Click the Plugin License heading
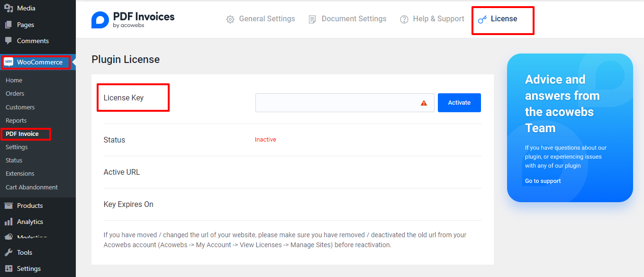This screenshot has height=277, width=644. tap(126, 59)
